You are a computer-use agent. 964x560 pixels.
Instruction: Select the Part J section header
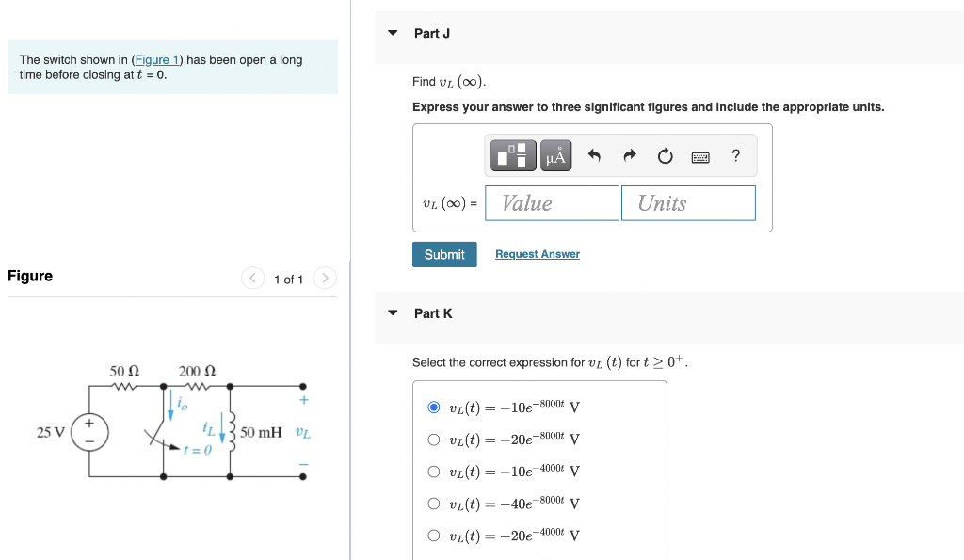[x=432, y=33]
